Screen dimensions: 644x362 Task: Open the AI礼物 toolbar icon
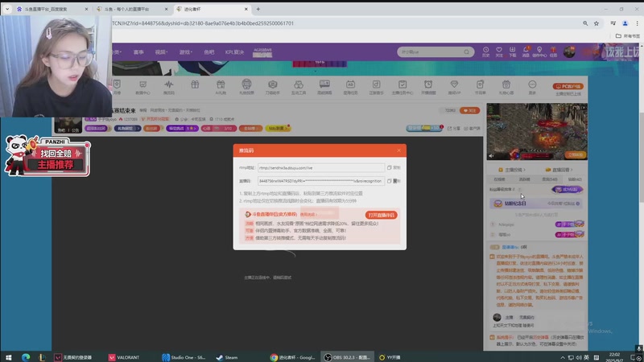221,88
